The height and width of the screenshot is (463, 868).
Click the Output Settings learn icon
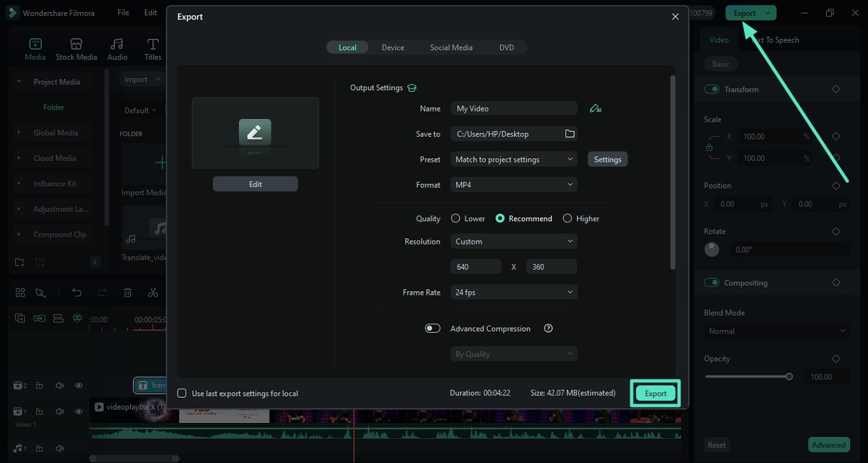[x=412, y=88]
